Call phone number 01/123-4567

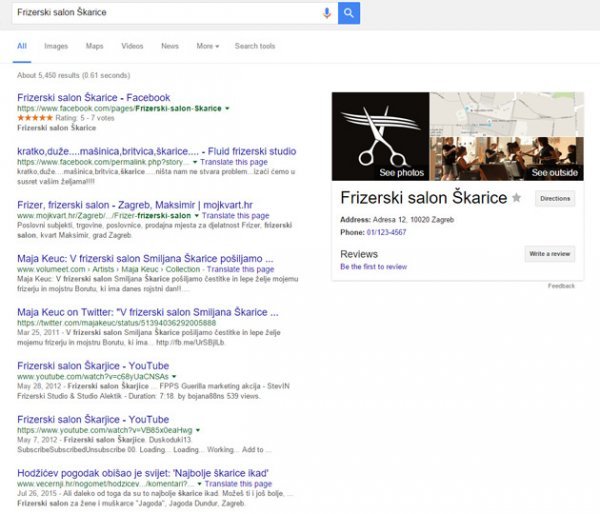coord(386,232)
